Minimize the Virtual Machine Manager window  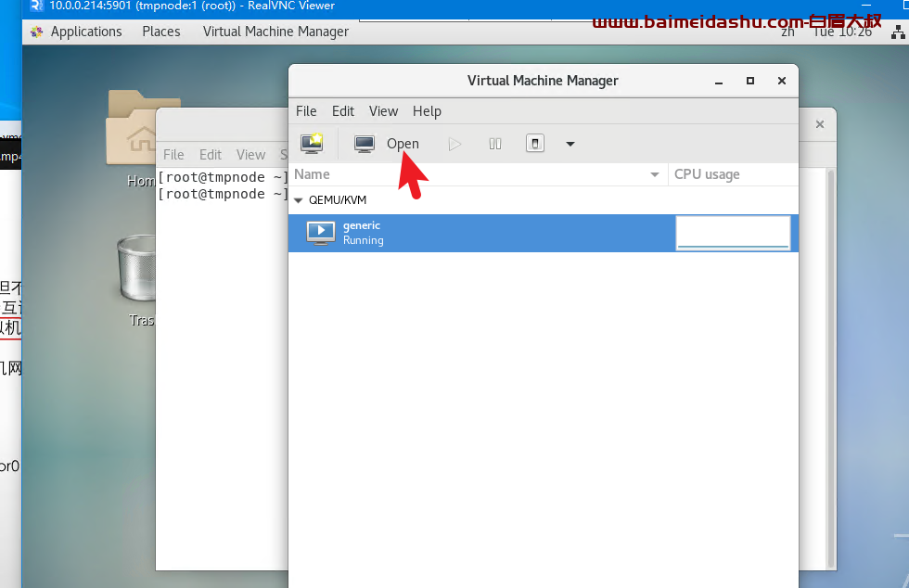coord(719,82)
